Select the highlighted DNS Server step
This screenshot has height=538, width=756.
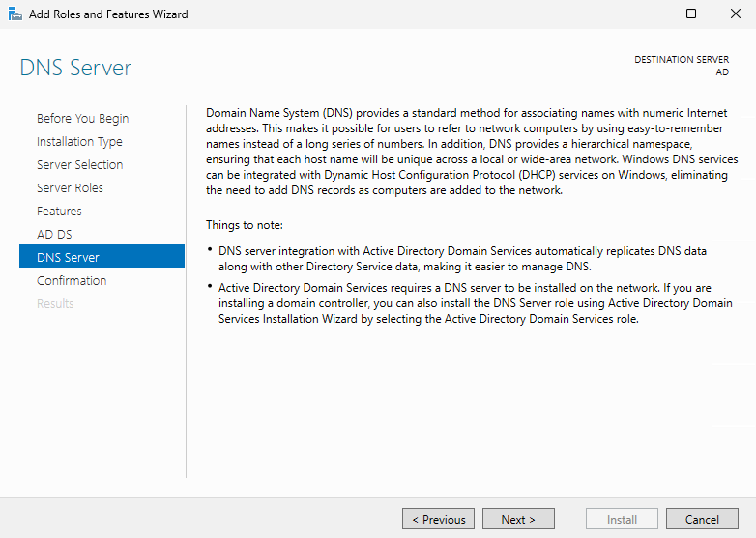click(68, 258)
